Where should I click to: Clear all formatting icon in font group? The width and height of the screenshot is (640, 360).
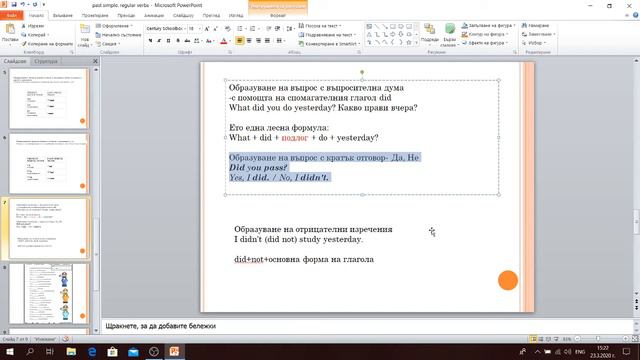(x=227, y=29)
